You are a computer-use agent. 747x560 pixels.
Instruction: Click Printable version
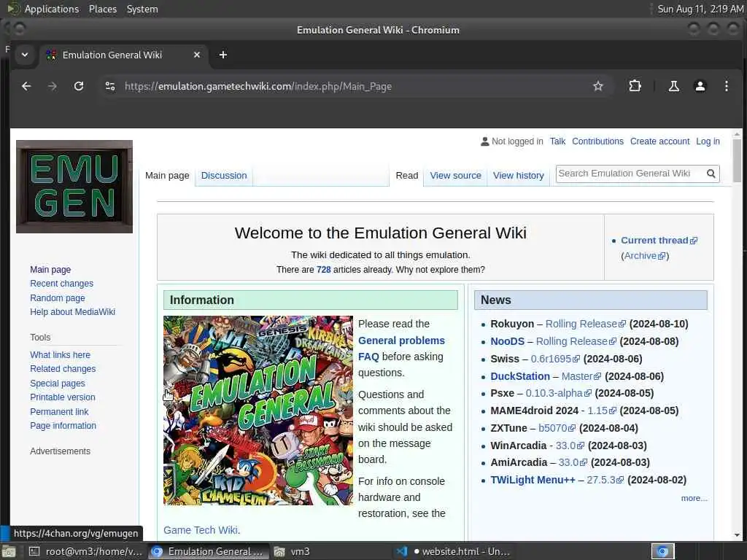(x=63, y=397)
